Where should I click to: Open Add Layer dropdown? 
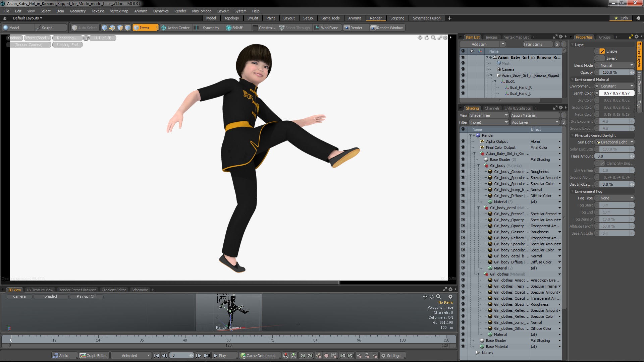[535, 122]
